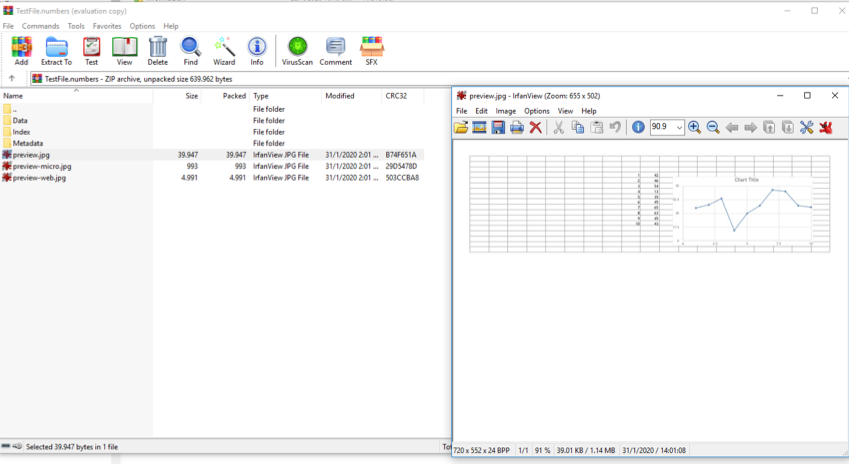Select the preview-micro.jpg file row
The width and height of the screenshot is (849, 464).
212,166
